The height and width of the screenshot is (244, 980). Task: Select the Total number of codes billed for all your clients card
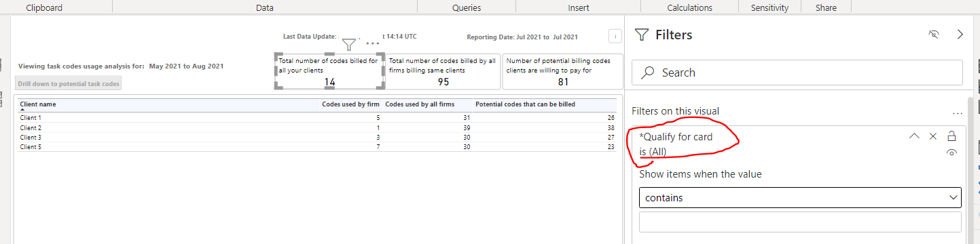coord(330,71)
